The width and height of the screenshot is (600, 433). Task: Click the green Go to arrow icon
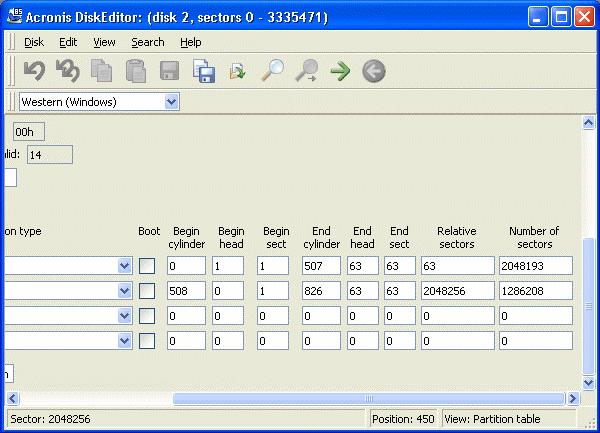(340, 71)
